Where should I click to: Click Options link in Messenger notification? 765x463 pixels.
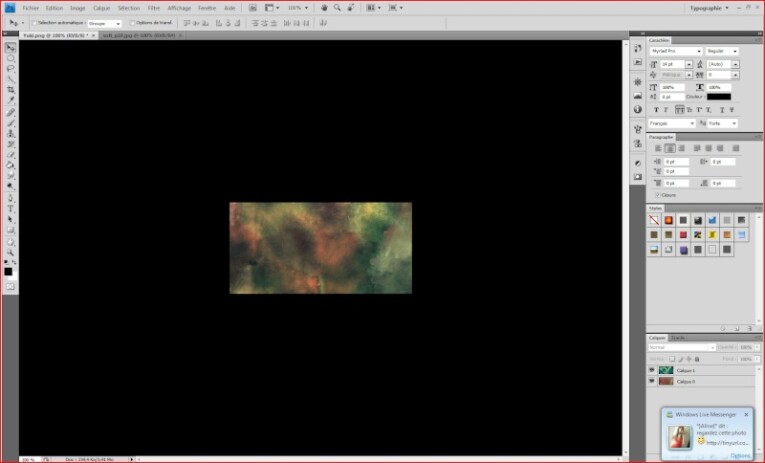tap(740, 456)
